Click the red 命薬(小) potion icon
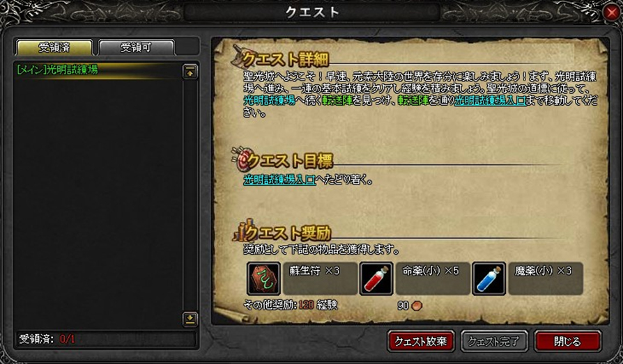The image size is (623, 364). pyautogui.click(x=376, y=278)
